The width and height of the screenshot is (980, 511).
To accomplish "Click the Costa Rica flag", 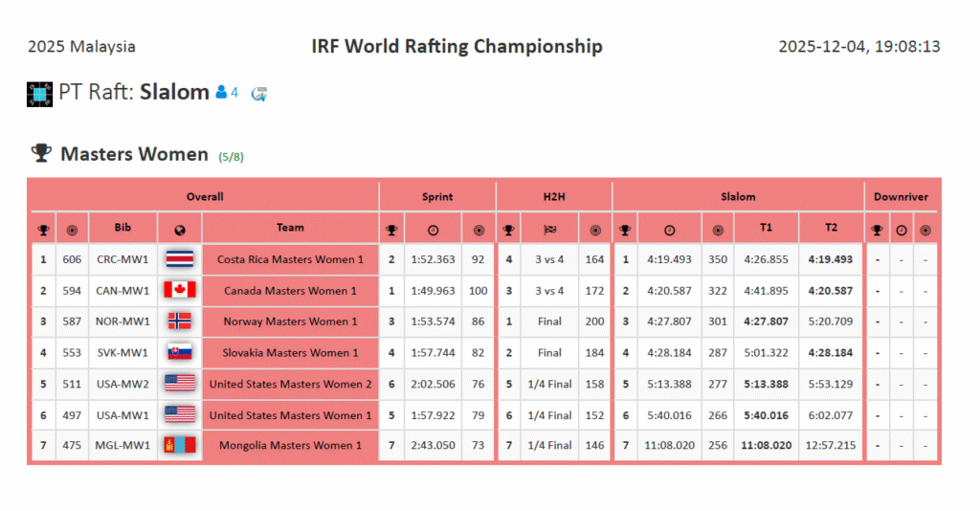I will coord(179,259).
